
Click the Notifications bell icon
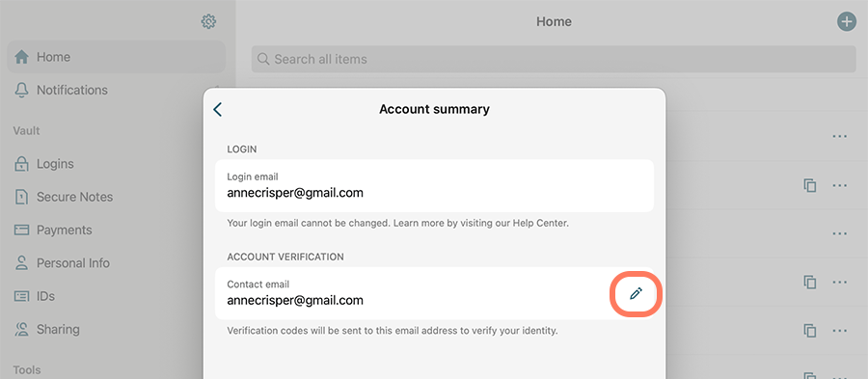21,90
